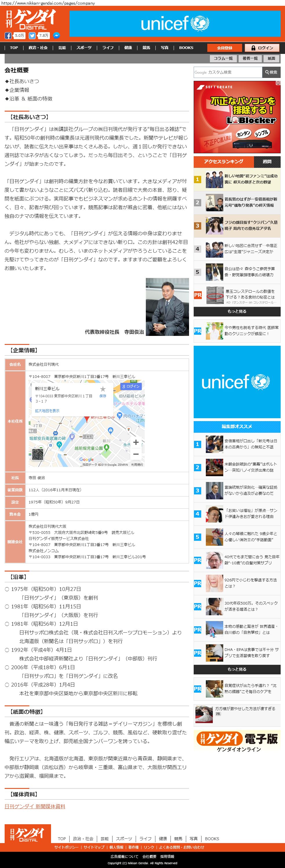The width and height of the screenshot is (285, 868).
Task: Open 消防士の手話動画 article link
Action: pyautogui.click(x=251, y=537)
